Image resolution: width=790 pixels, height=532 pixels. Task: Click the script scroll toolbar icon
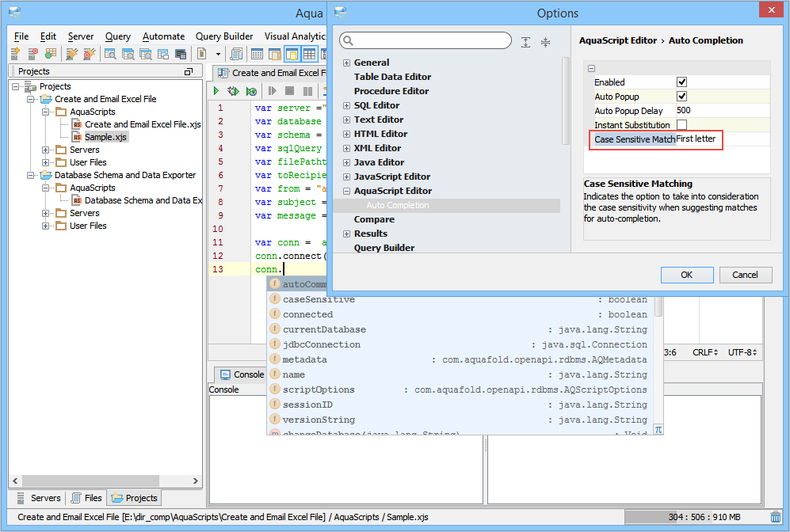pyautogui.click(x=236, y=53)
